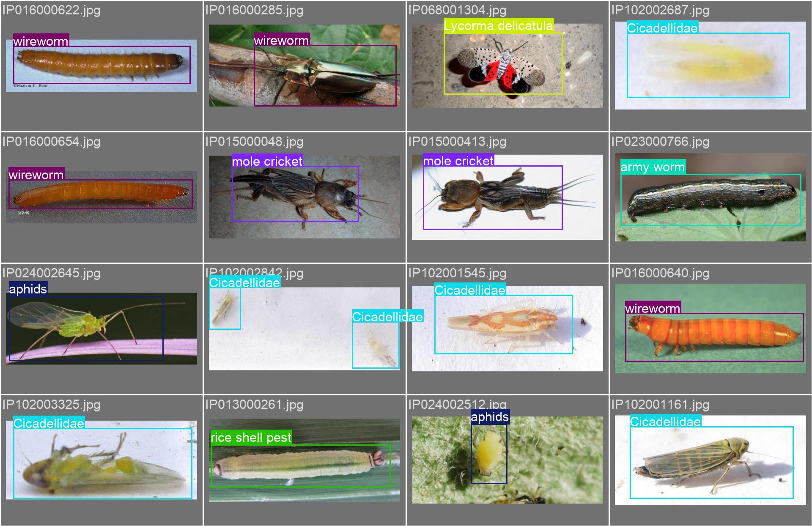
Task: Click the aphids label in IP024002645.jpg
Action: pyautogui.click(x=28, y=289)
